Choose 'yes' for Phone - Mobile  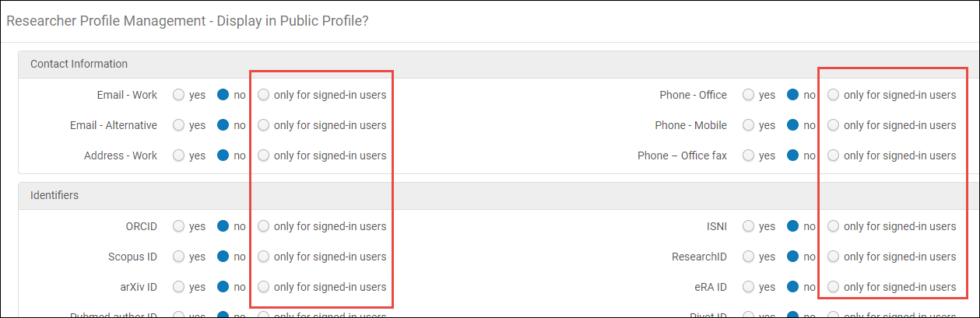point(749,125)
